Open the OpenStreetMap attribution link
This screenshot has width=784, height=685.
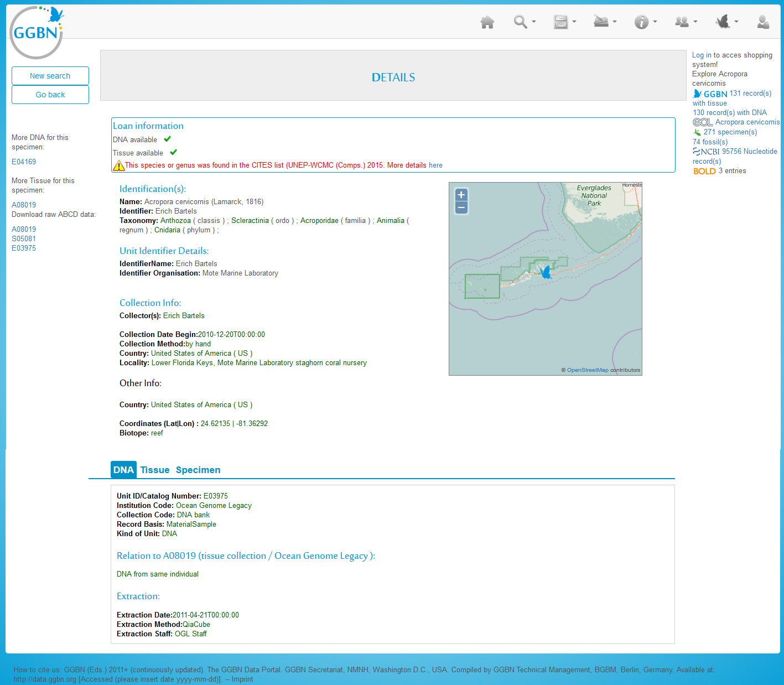coord(587,370)
